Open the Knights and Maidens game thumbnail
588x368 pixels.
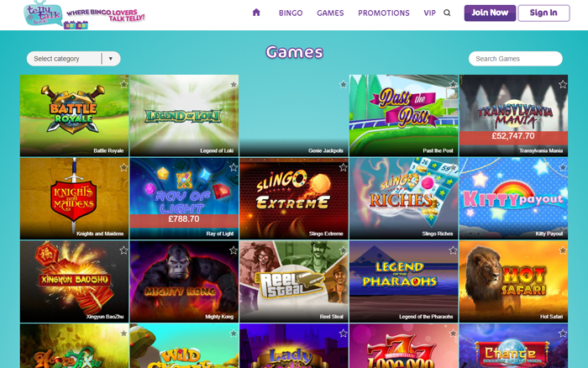pyautogui.click(x=74, y=198)
